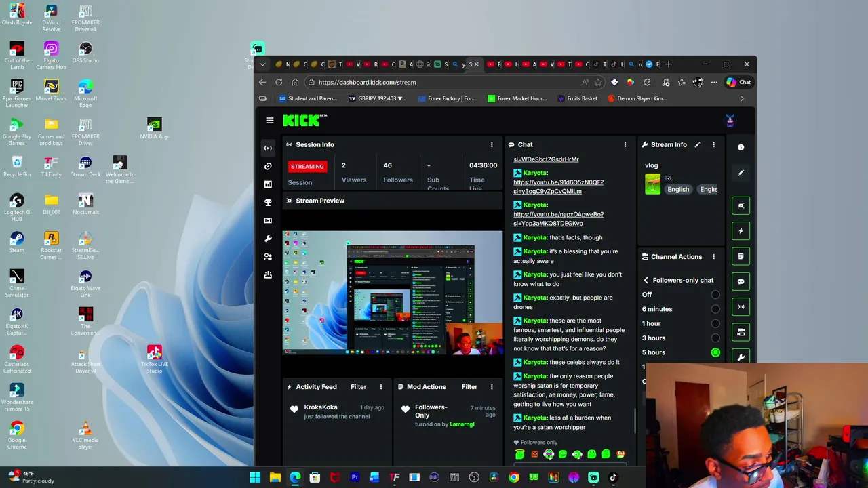Open the analytics bar chart sidebar icon
The width and height of the screenshot is (868, 488).
click(x=268, y=184)
